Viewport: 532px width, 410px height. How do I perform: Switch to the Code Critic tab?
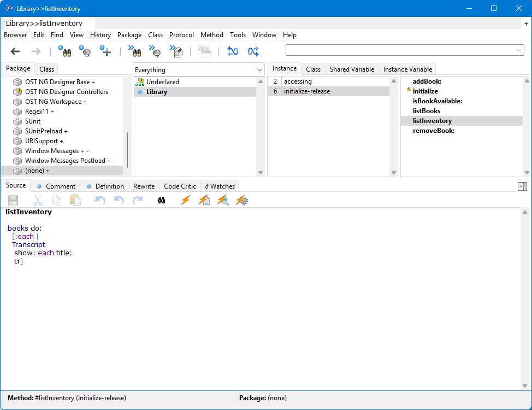click(x=180, y=186)
